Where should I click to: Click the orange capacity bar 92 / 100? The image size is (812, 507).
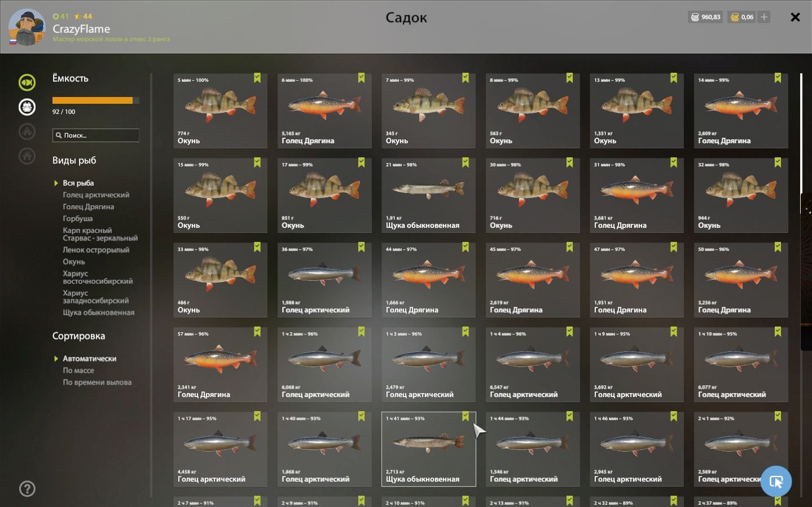(x=95, y=100)
